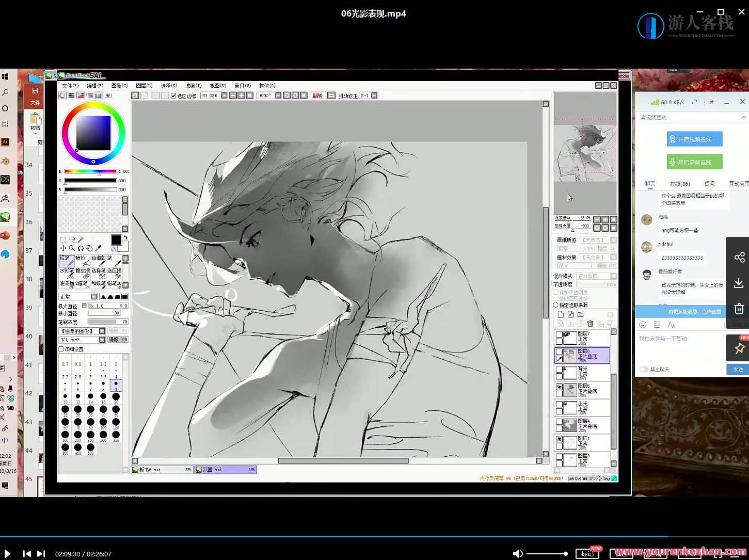749x560 pixels.
Task: Select the 橡皮擦 eraser tool
Action: click(x=83, y=273)
